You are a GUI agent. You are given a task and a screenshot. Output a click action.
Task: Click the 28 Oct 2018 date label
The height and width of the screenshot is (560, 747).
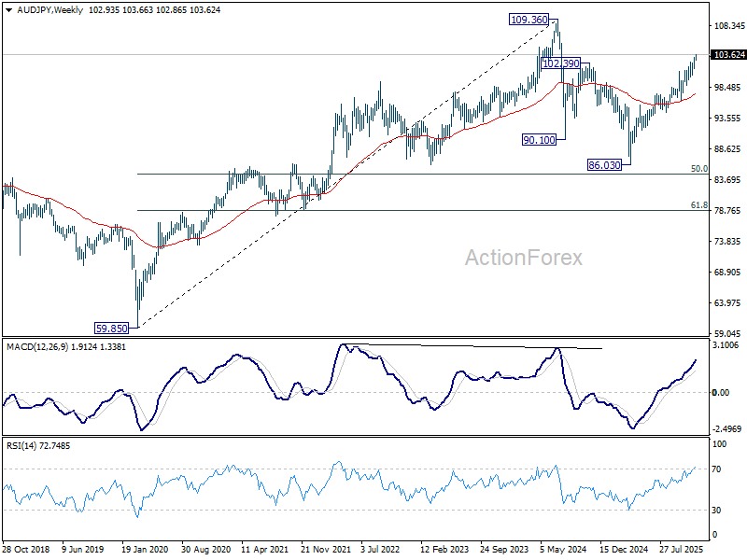pos(26,549)
